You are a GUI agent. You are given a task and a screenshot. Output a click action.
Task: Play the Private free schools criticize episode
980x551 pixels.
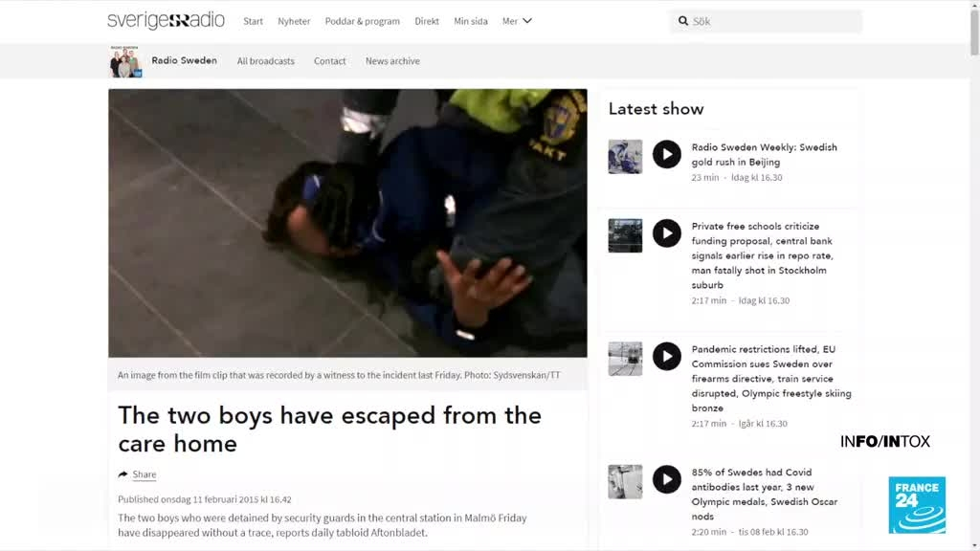(667, 233)
